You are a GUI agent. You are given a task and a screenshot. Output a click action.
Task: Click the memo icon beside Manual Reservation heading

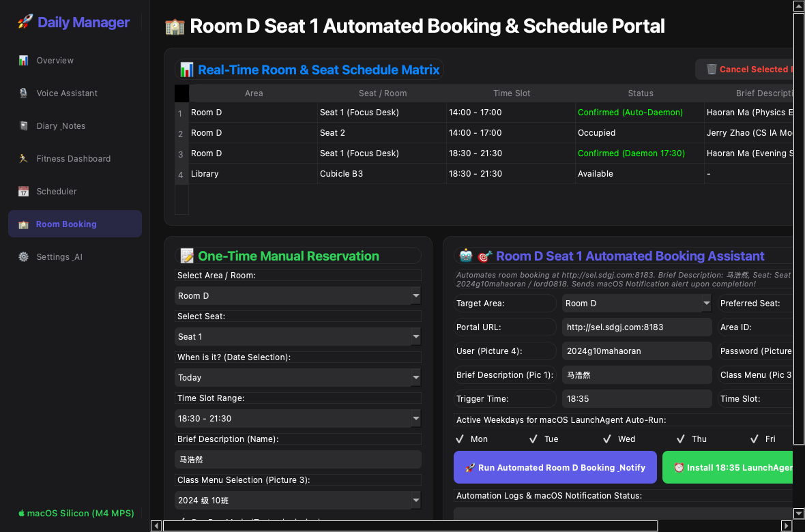(187, 256)
